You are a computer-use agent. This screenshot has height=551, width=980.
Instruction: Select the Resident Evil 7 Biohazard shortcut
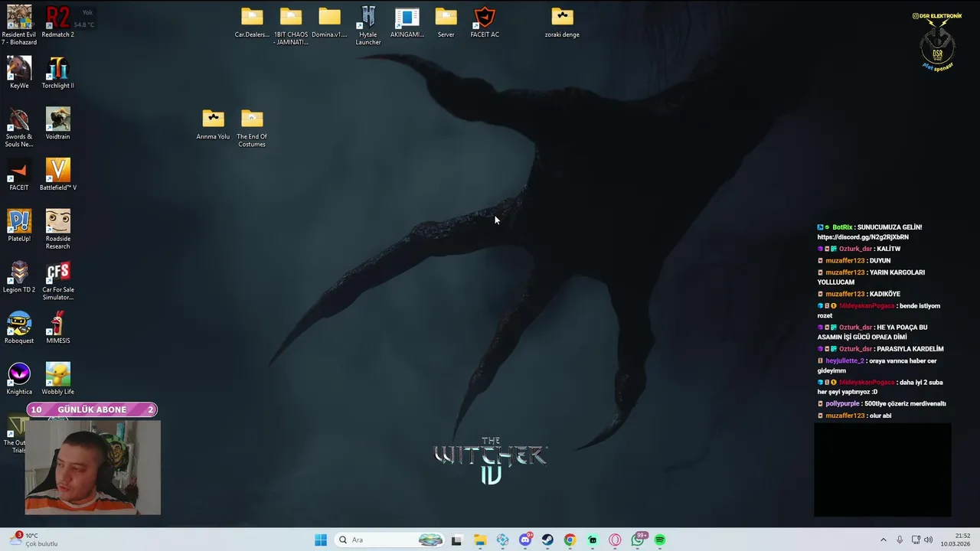[x=19, y=25]
